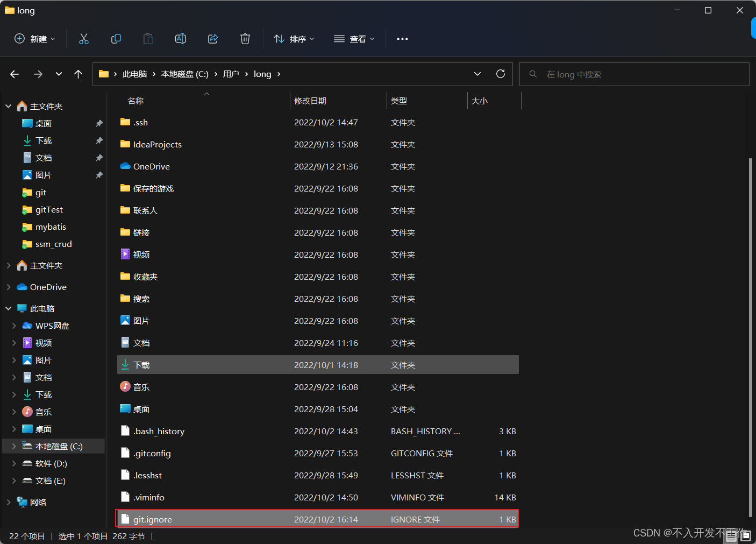756x544 pixels.
Task: Click 此电脑 in the address breadcrumb
Action: pyautogui.click(x=134, y=74)
